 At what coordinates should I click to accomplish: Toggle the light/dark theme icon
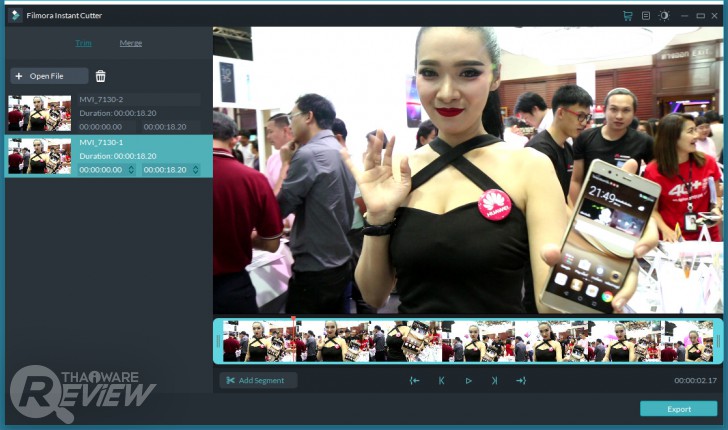click(664, 16)
